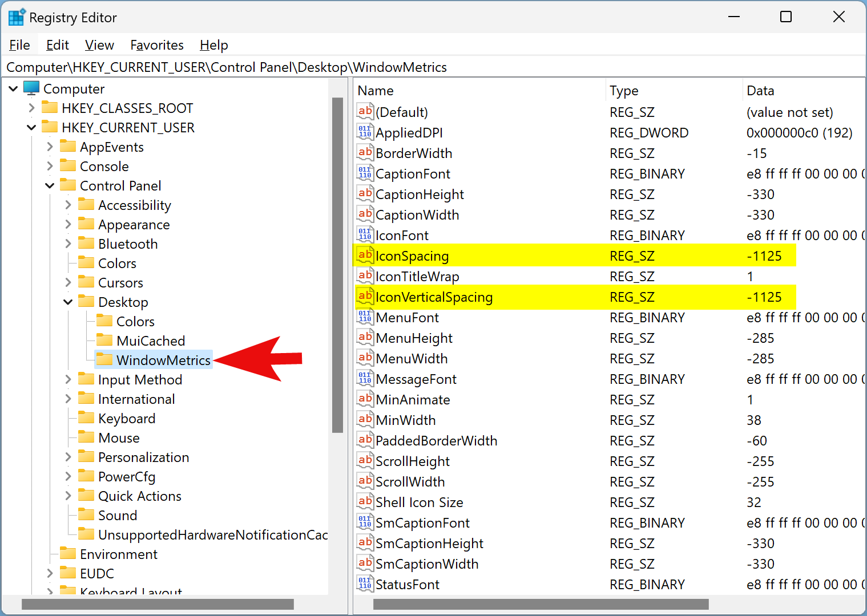Open the File menu
Image resolution: width=867 pixels, height=616 pixels.
point(19,45)
